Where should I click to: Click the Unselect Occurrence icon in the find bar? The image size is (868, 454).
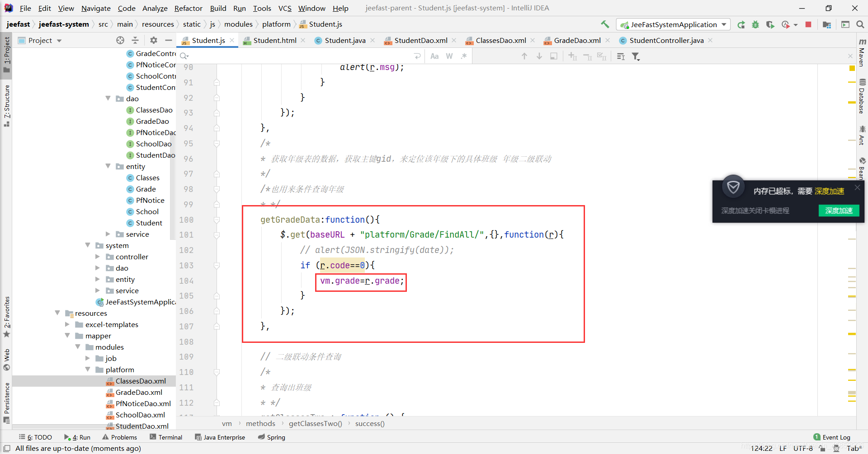point(588,56)
